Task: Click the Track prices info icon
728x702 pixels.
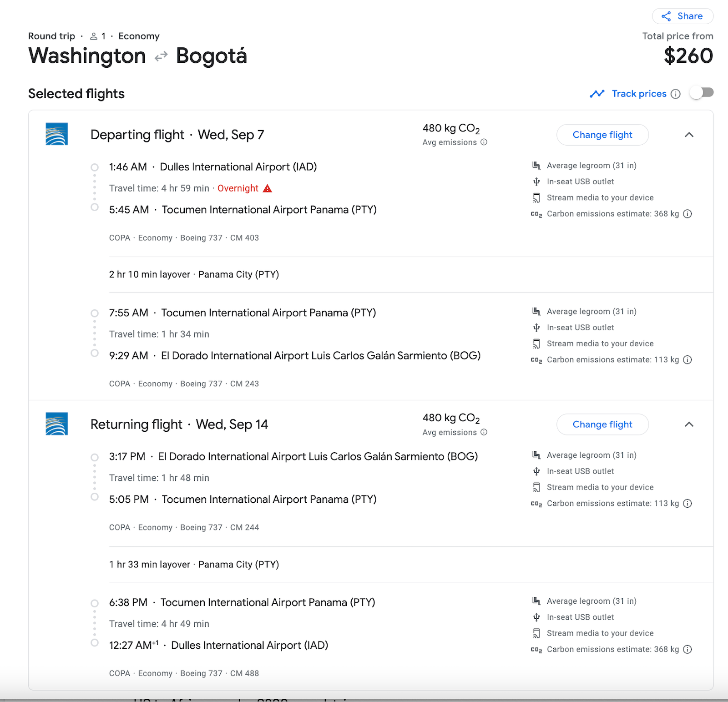Action: pos(676,94)
